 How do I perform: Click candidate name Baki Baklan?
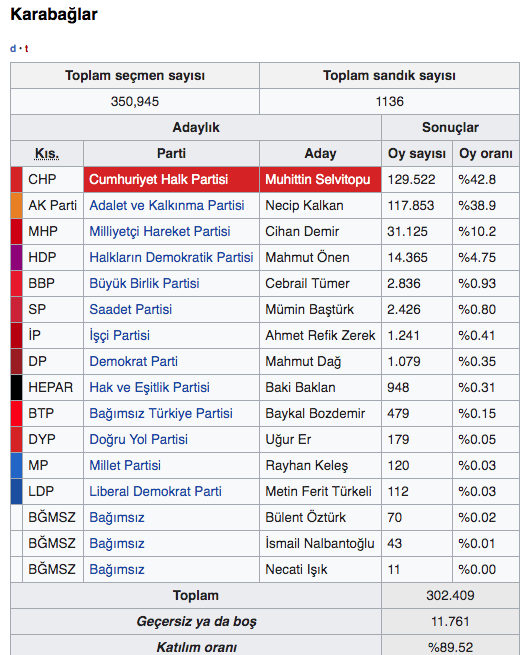tap(300, 387)
